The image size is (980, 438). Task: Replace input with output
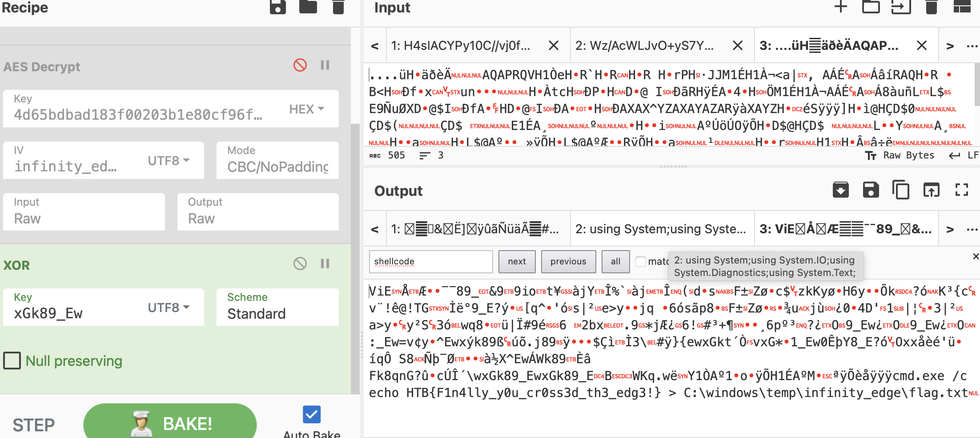pyautogui.click(x=931, y=190)
